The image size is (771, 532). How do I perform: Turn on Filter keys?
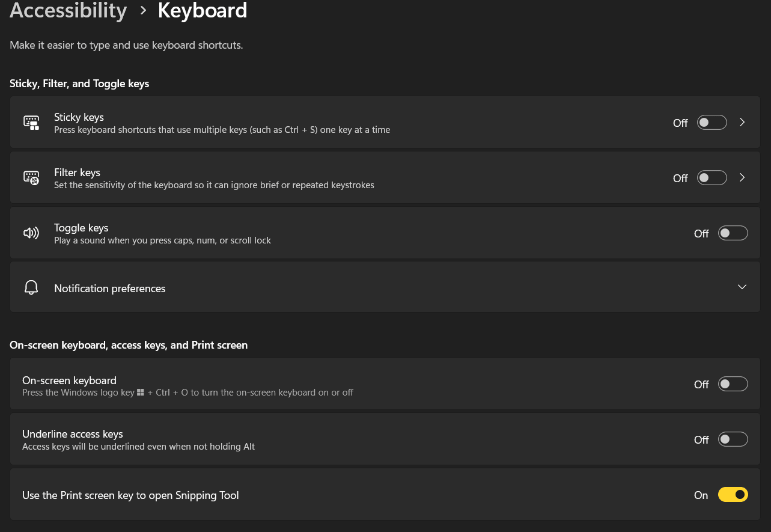(712, 177)
